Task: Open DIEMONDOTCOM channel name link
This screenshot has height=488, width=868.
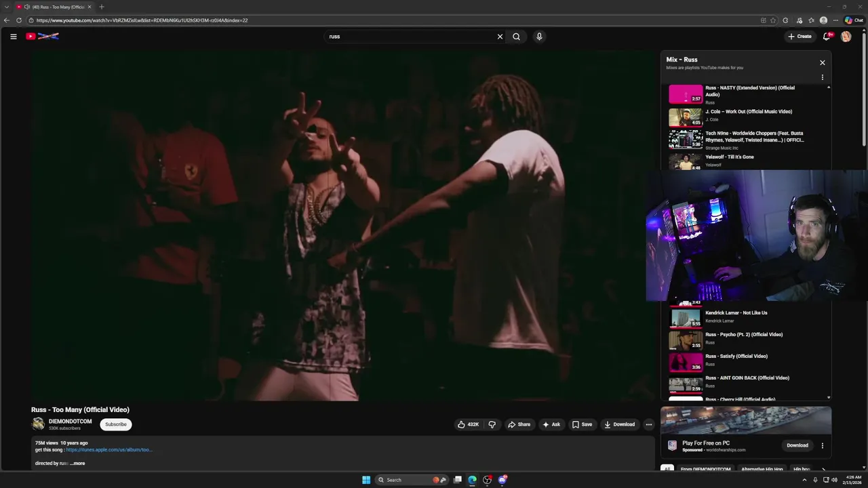Action: [x=70, y=422]
